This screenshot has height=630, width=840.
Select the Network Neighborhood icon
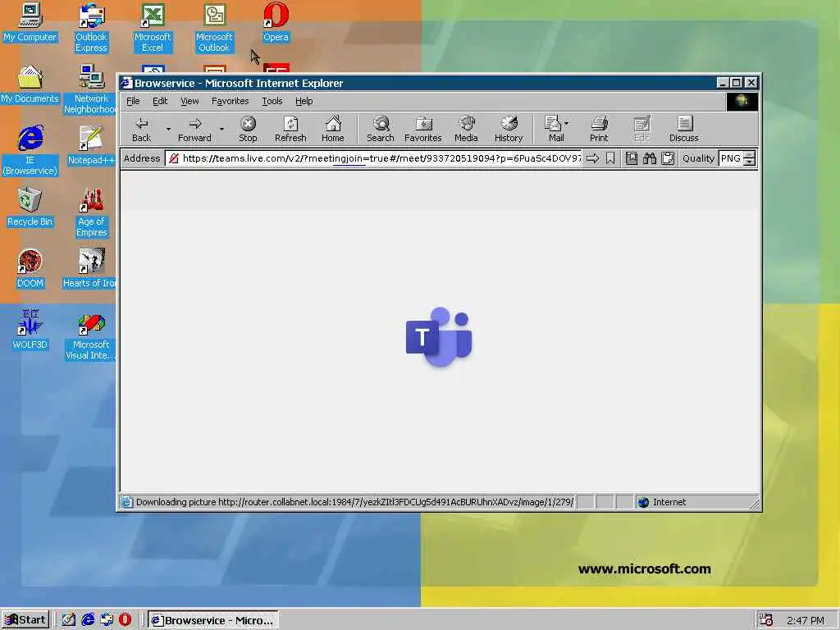pyautogui.click(x=91, y=89)
